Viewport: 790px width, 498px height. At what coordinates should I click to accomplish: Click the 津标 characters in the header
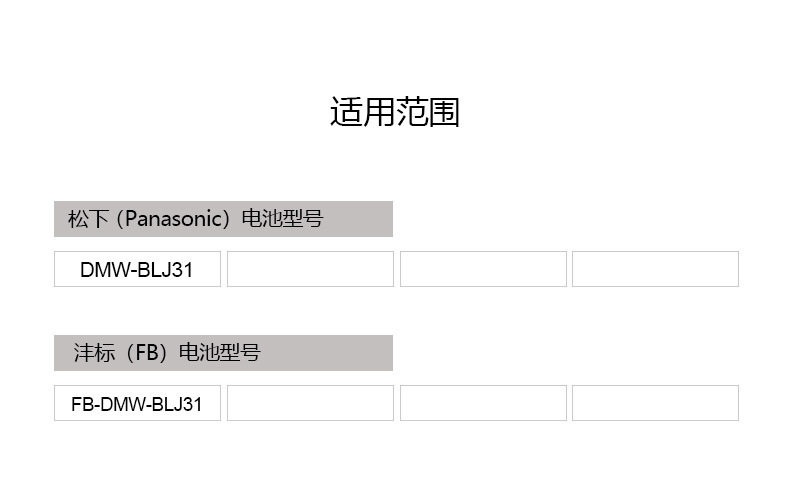coord(94,353)
